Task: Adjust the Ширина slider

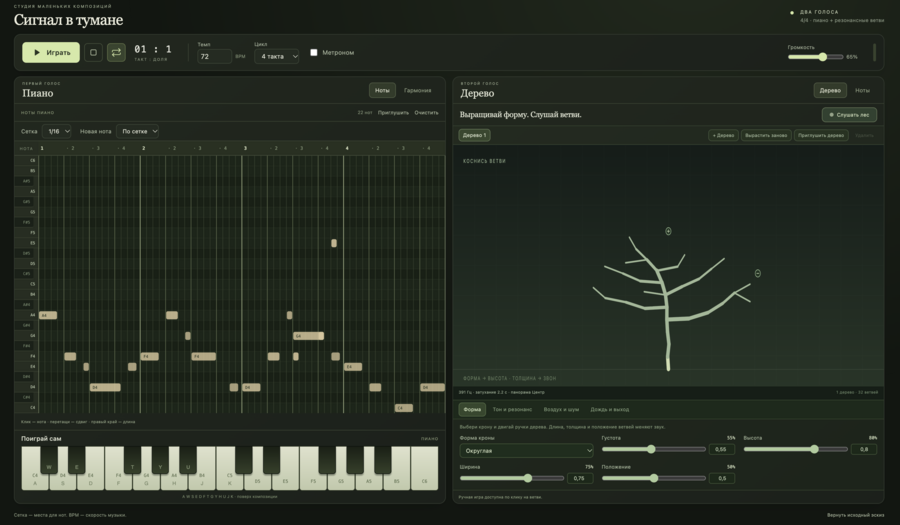Action: point(511,478)
